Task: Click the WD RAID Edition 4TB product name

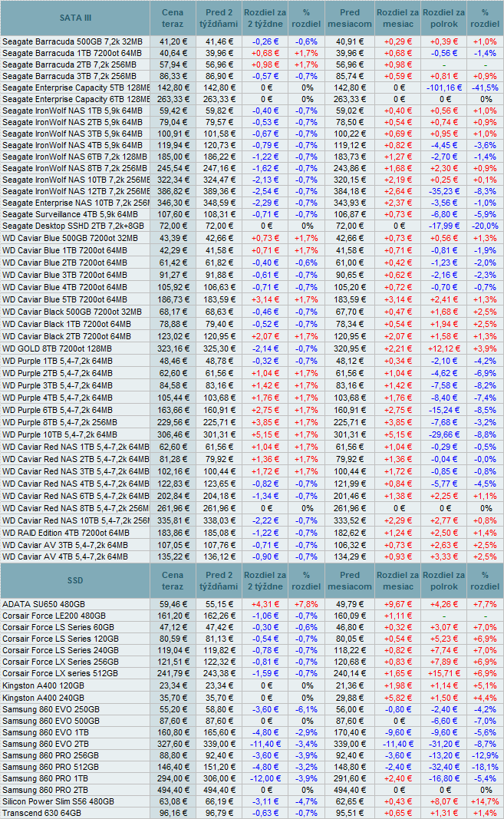Action: click(x=64, y=533)
